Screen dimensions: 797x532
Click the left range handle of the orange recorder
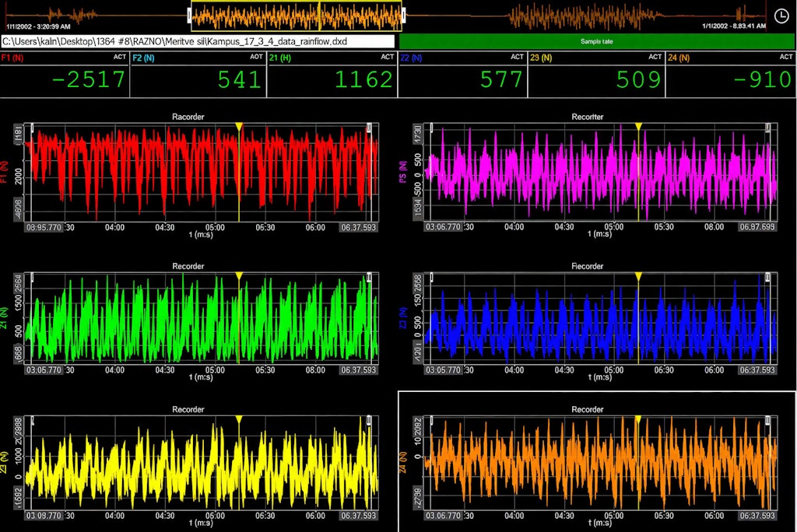(431, 421)
